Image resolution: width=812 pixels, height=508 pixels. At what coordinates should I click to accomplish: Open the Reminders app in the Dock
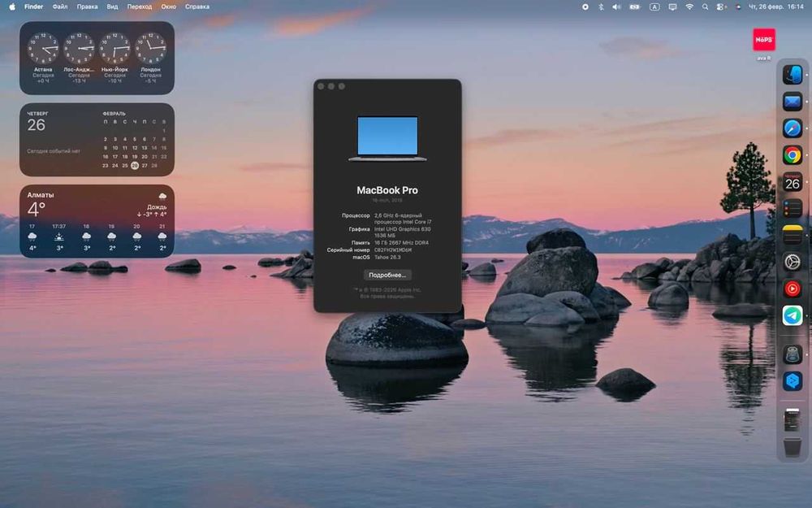[793, 208]
